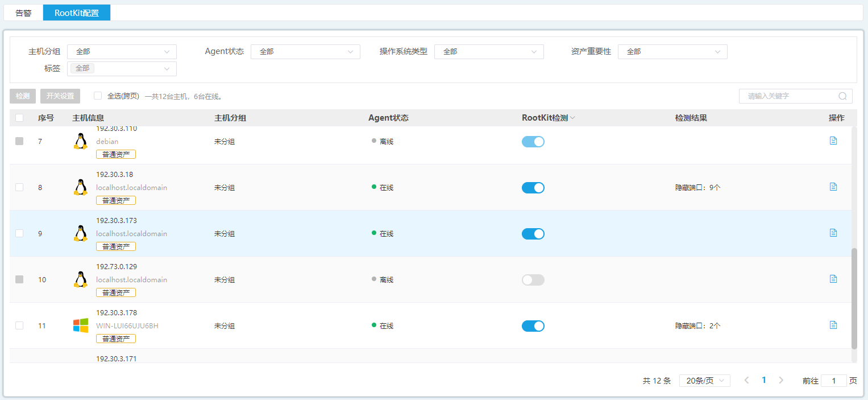Switch to the 告警 tab
This screenshot has width=868, height=400.
(23, 13)
